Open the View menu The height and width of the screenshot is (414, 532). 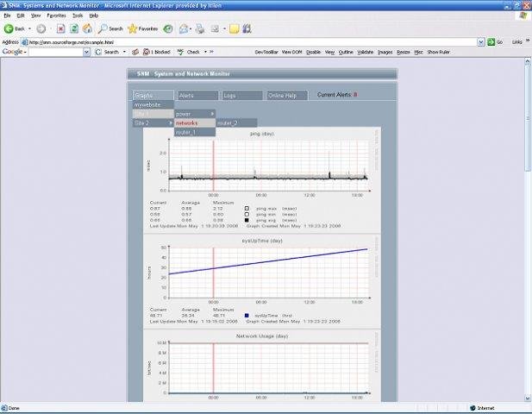(x=35, y=16)
